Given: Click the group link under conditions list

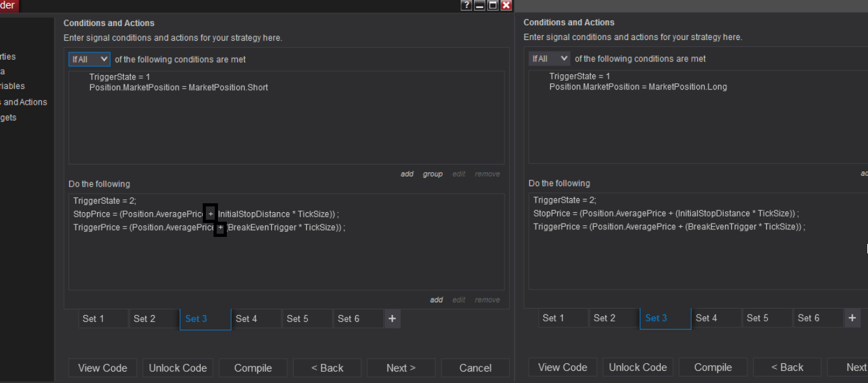Looking at the screenshot, I should (x=433, y=174).
